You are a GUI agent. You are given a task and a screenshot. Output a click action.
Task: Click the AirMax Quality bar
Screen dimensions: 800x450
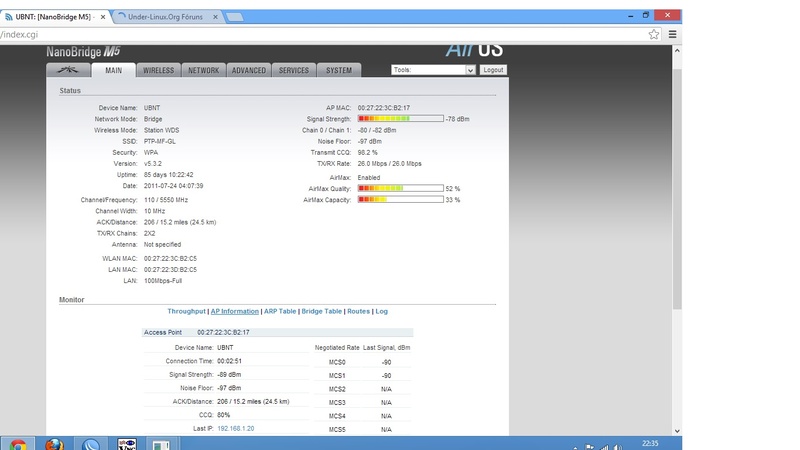pyautogui.click(x=401, y=188)
